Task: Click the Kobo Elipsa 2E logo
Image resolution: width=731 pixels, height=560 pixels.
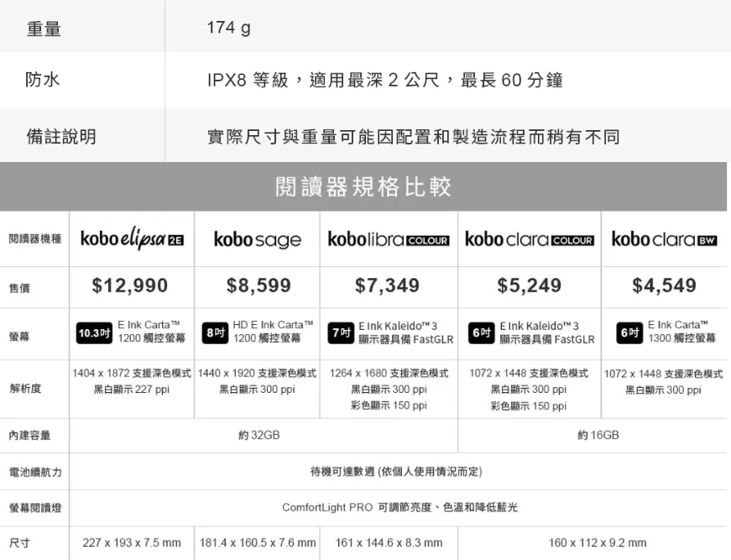Action: pyautogui.click(x=132, y=238)
